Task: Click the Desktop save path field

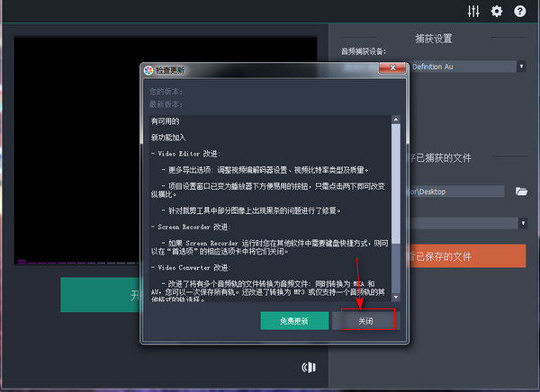Action: [x=456, y=192]
